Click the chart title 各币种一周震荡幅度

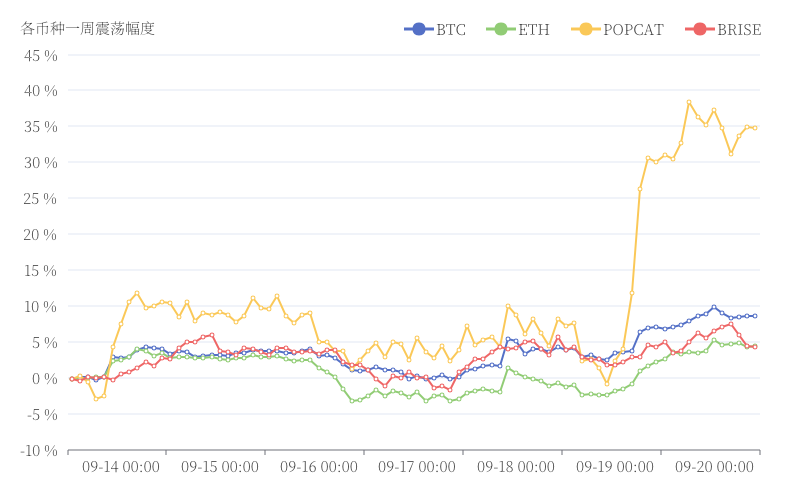pyautogui.click(x=88, y=28)
